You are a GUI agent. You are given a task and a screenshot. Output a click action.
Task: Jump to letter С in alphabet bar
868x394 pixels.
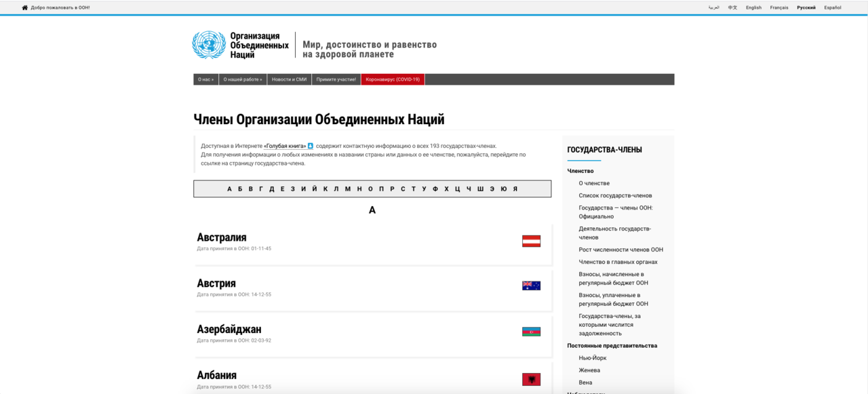click(403, 189)
